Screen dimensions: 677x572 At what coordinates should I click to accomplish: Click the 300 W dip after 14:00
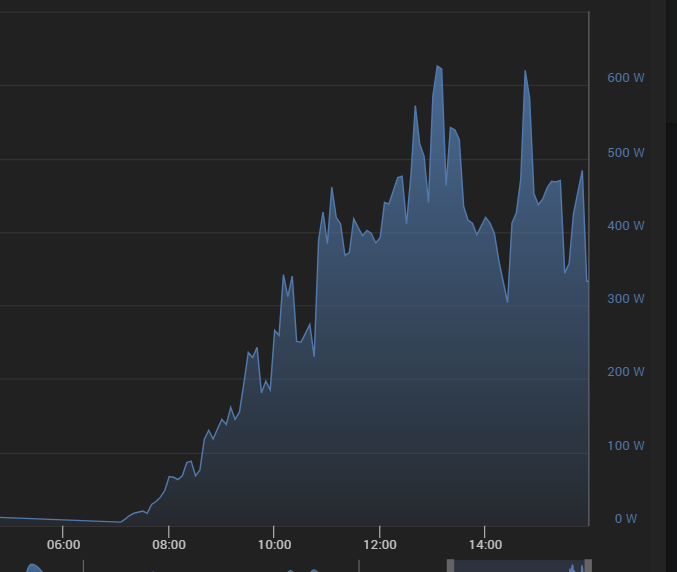508,301
